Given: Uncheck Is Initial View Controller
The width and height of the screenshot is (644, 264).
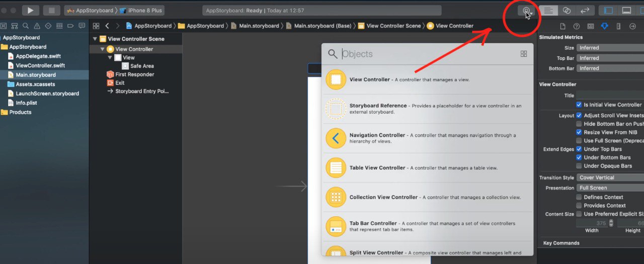Looking at the screenshot, I should (x=579, y=105).
